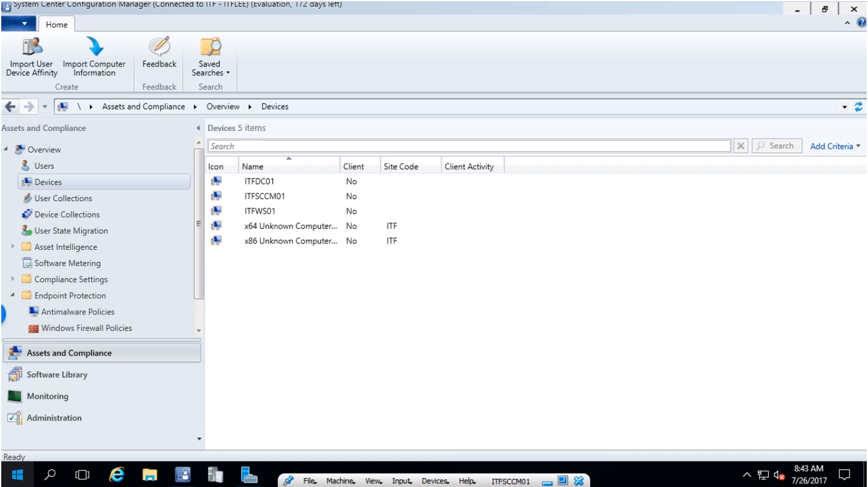The width and height of the screenshot is (868, 487).
Task: Expand the Compliance Settings node
Action: click(13, 279)
